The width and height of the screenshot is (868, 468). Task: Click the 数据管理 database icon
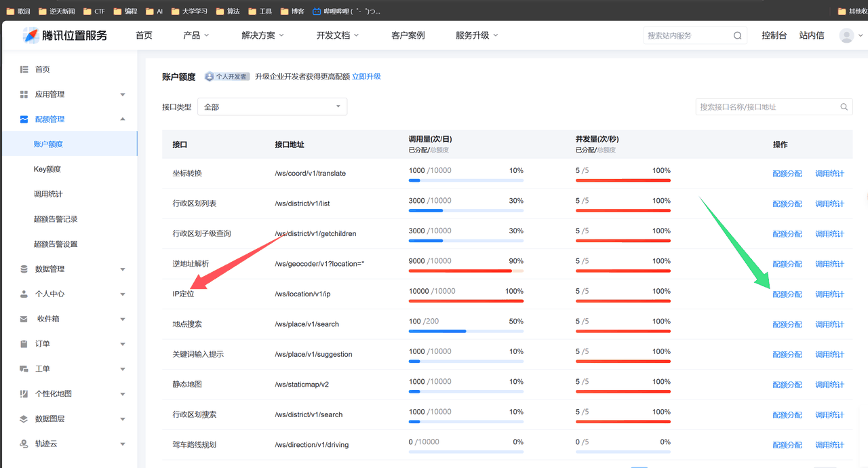[24, 269]
